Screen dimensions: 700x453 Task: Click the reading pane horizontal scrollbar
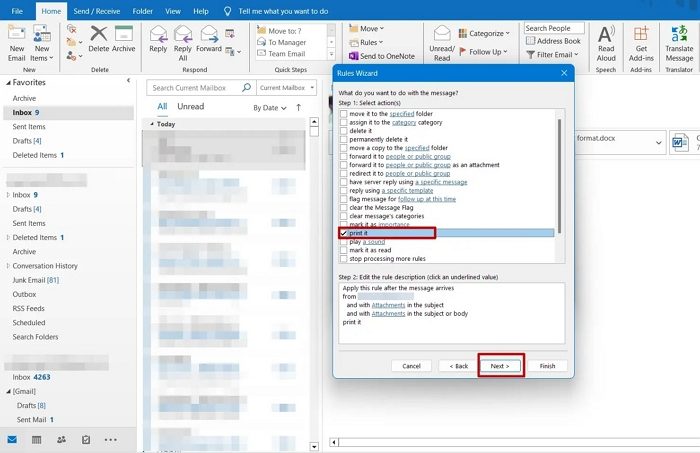pos(515,442)
